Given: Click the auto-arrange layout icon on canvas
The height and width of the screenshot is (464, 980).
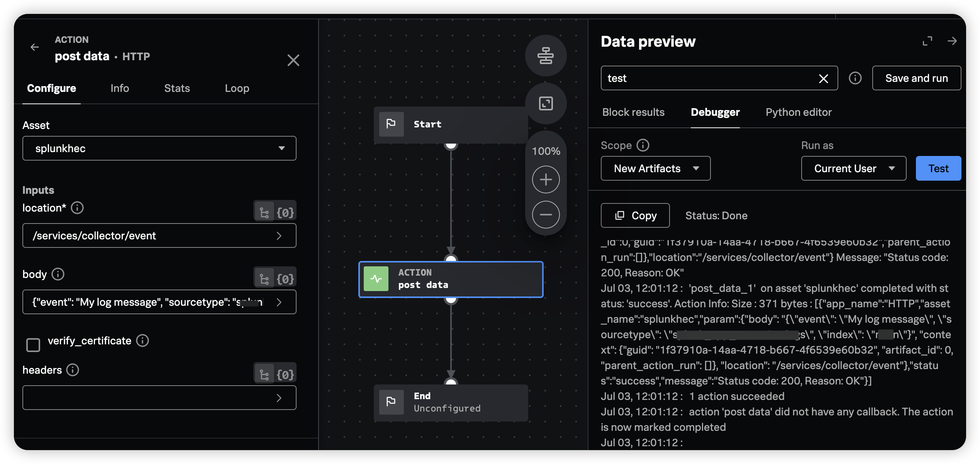Looking at the screenshot, I should (546, 56).
